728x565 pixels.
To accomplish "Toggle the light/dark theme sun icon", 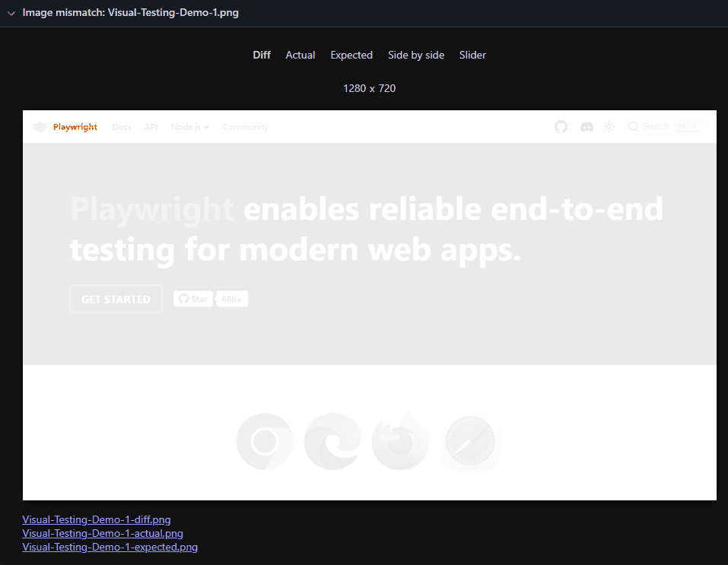I will pos(609,126).
